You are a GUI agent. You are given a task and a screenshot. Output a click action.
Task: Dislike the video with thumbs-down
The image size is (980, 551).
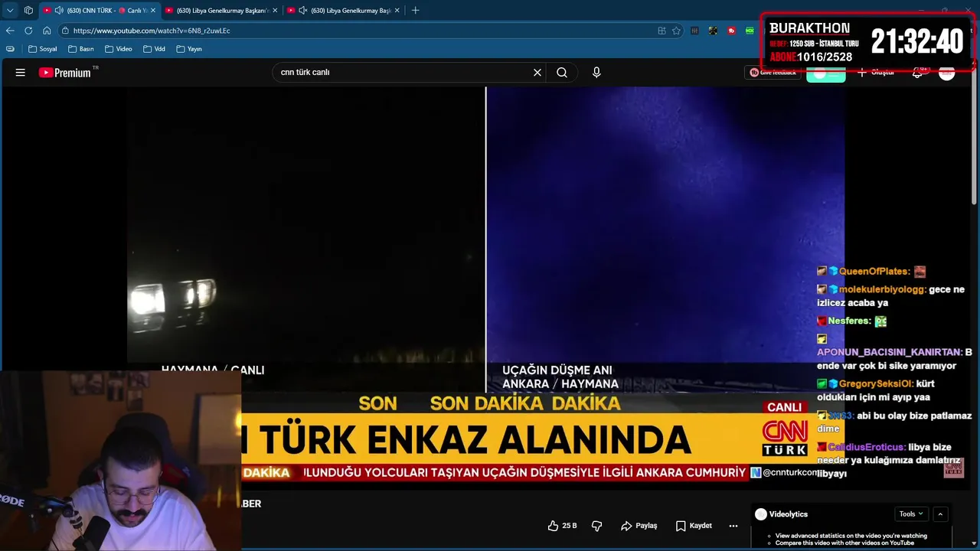[x=597, y=526]
